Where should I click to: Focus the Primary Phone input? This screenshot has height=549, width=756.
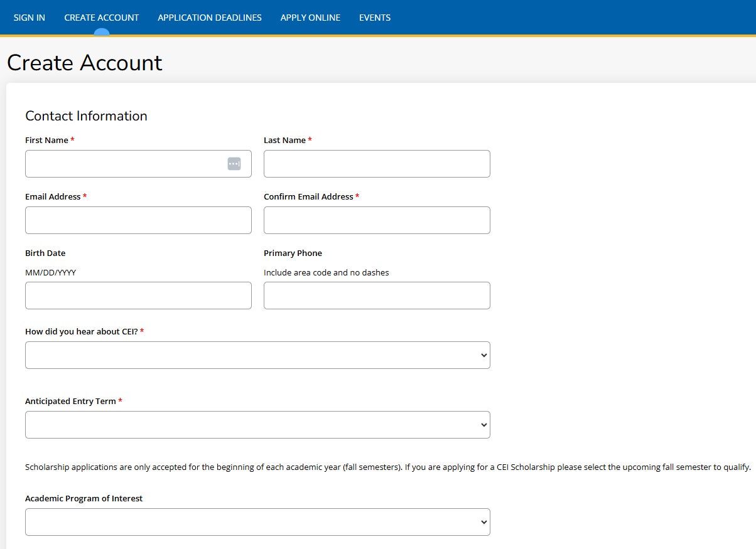377,295
